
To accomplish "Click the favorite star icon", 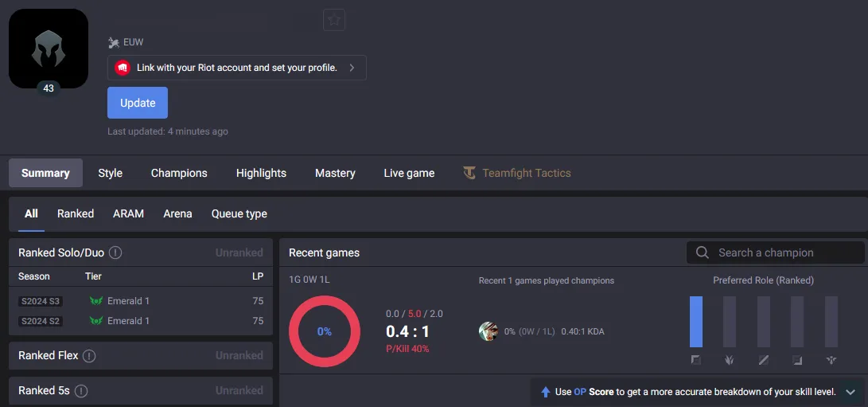I will pyautogui.click(x=334, y=21).
